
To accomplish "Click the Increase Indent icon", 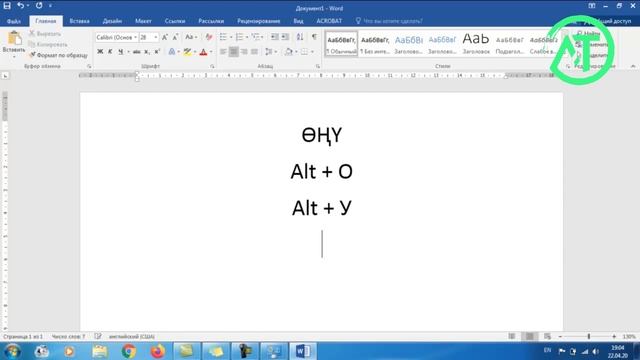I will tap(285, 37).
